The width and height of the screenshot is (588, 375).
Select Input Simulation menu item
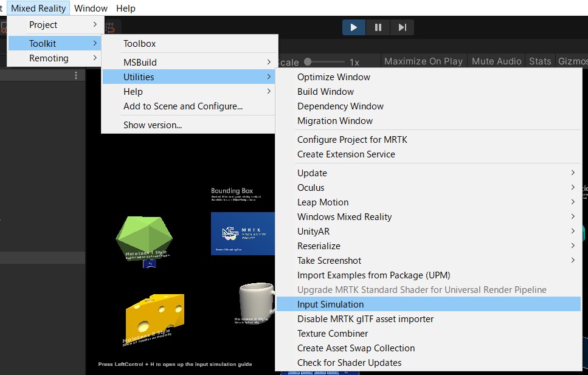click(428, 304)
